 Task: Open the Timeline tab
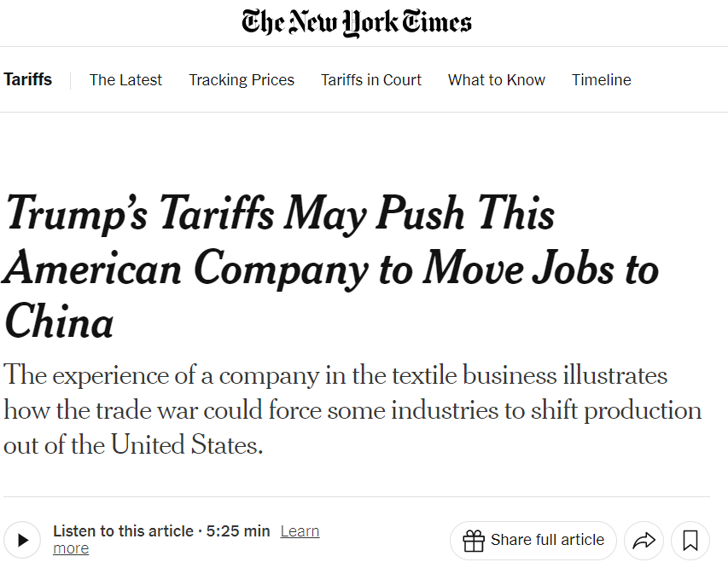point(602,80)
